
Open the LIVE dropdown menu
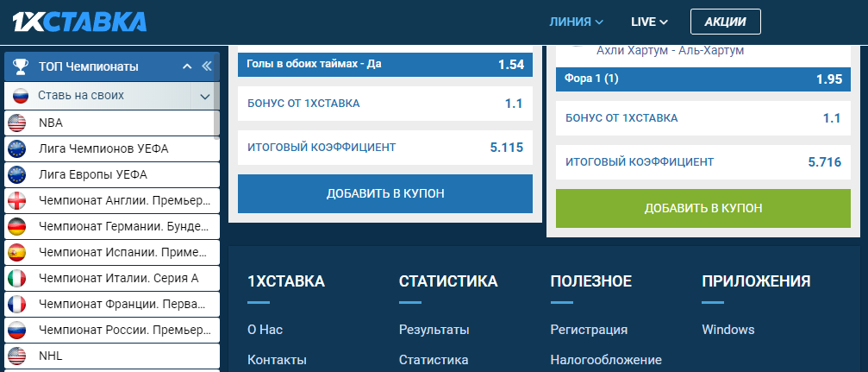tap(649, 22)
